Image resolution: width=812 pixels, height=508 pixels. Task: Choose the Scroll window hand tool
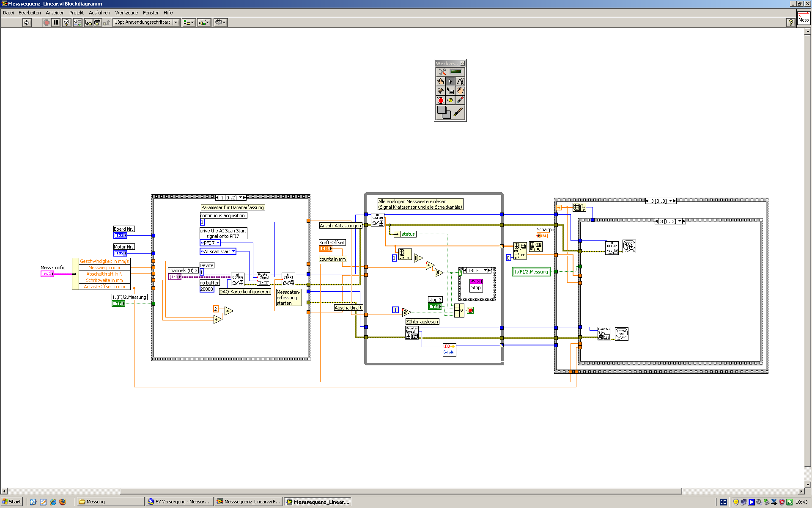click(460, 91)
